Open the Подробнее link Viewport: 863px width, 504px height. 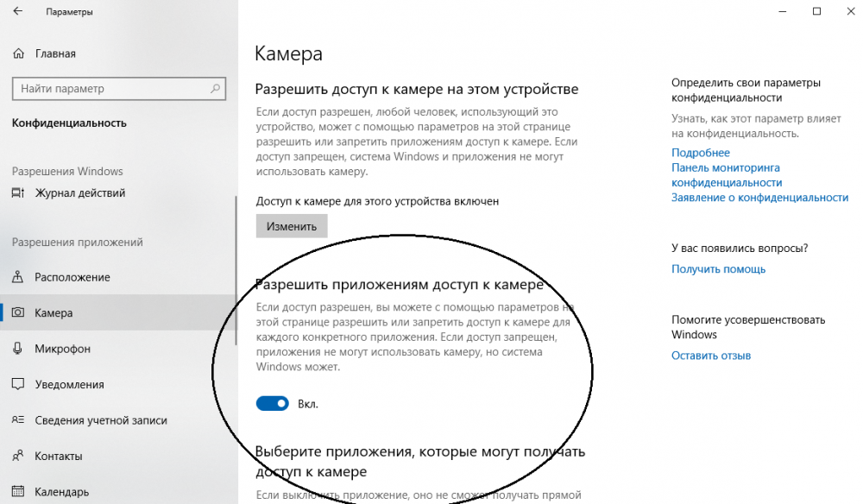tap(700, 153)
